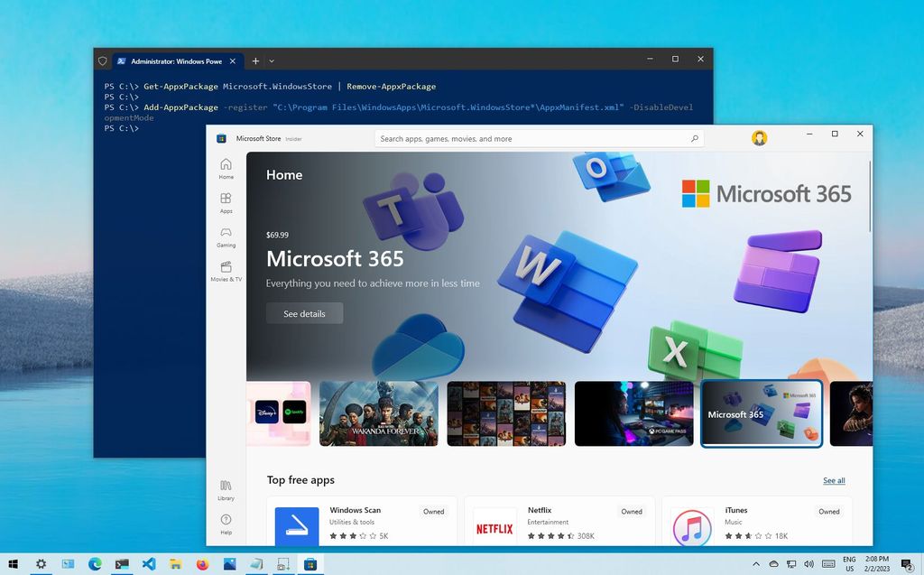Select the Microsoft 365 carousel thumbnail
The height and width of the screenshot is (575, 924).
coord(761,413)
